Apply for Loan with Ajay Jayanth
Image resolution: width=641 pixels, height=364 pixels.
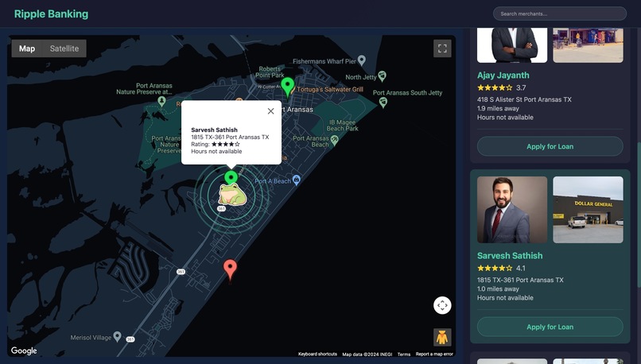[550, 146]
